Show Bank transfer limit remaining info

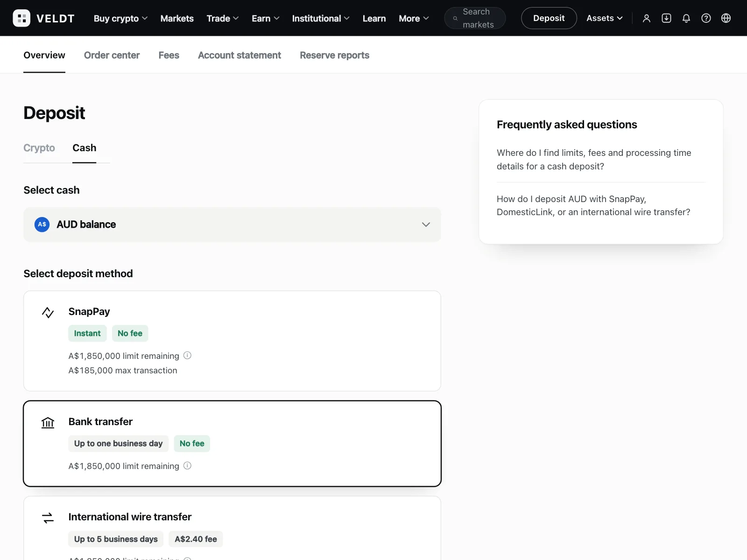[187, 466]
